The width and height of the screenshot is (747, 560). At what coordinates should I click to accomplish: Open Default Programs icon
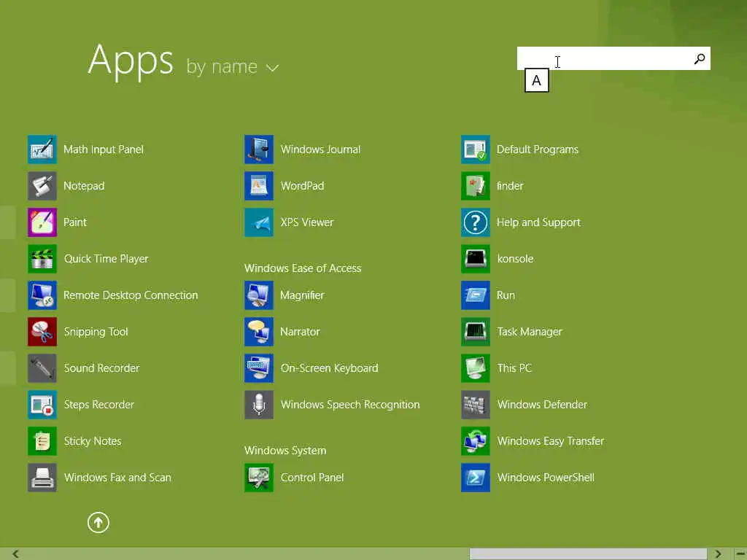click(476, 149)
